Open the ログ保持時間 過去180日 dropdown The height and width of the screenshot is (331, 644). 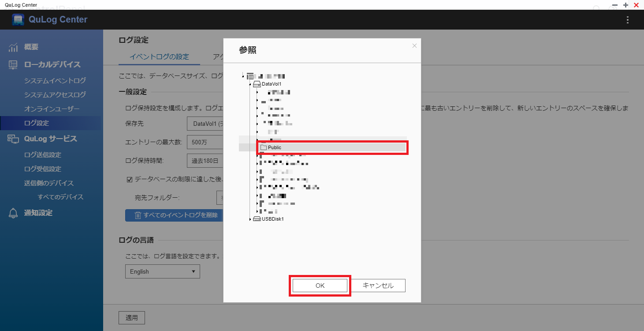point(205,161)
